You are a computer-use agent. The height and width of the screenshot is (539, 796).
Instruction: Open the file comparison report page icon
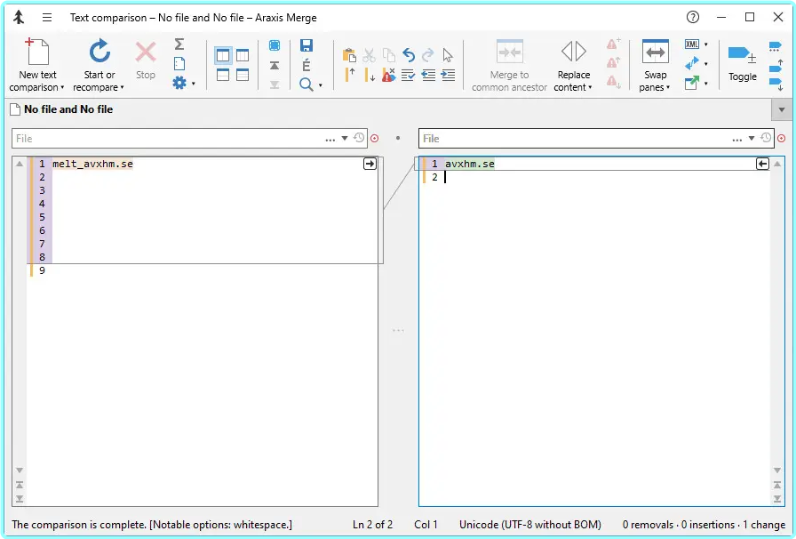(x=179, y=63)
